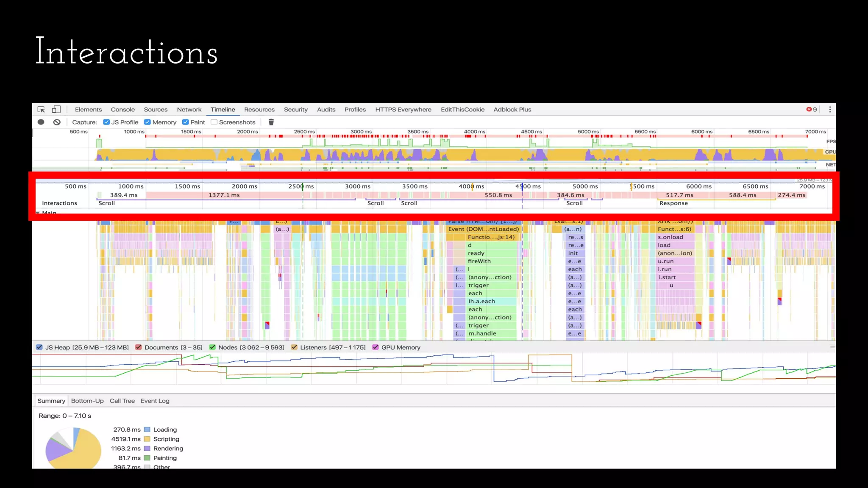Select the Event Log tab
The height and width of the screenshot is (488, 868).
155,401
